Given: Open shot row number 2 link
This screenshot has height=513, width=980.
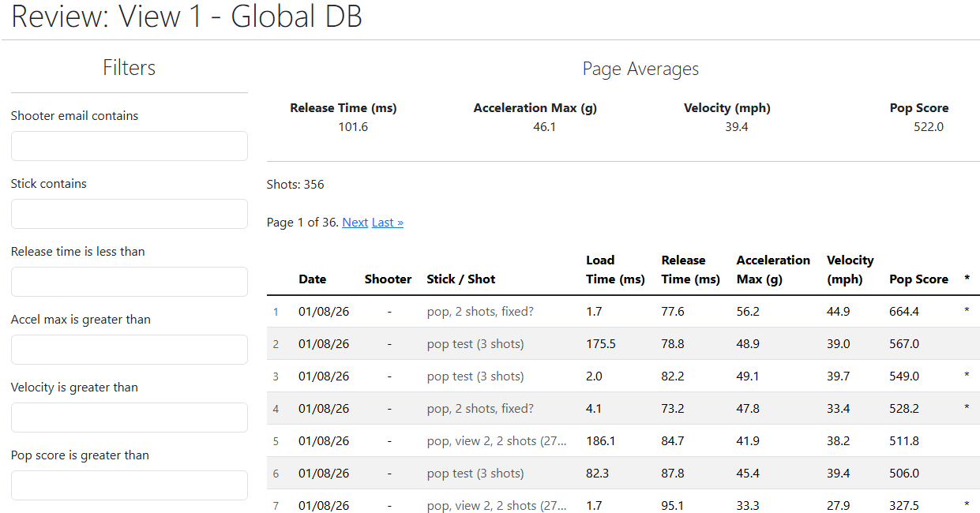Looking at the screenshot, I should [x=276, y=344].
